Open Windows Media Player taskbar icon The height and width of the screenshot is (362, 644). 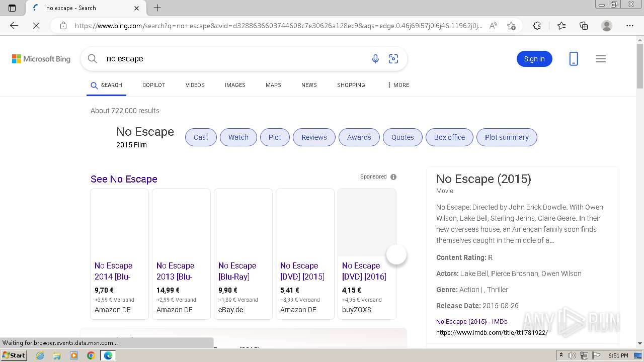pos(74,355)
